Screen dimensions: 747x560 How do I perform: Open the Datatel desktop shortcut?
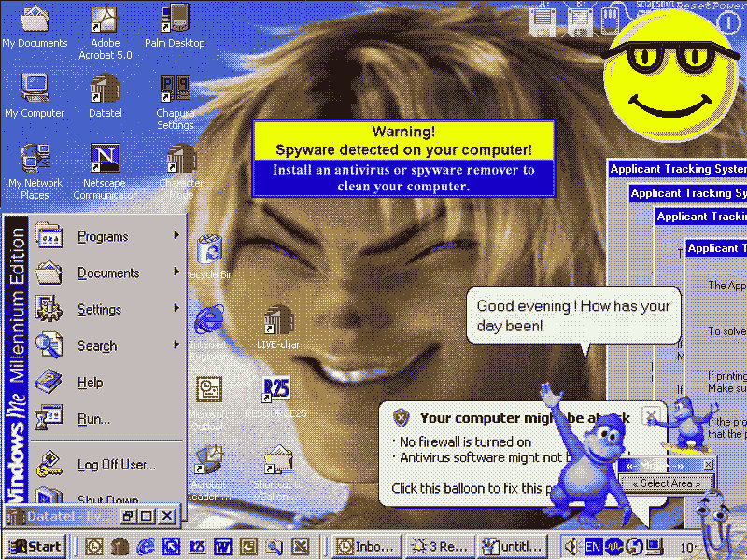tap(105, 96)
